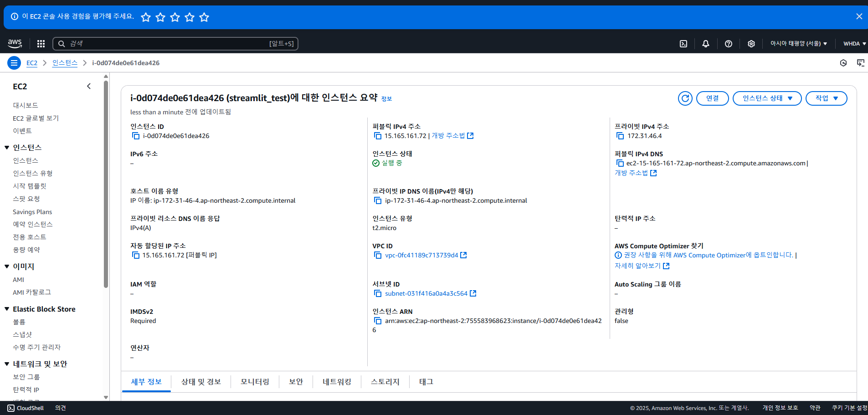Open 보안 그룹 in sidebar
868x415 pixels.
[26, 377]
